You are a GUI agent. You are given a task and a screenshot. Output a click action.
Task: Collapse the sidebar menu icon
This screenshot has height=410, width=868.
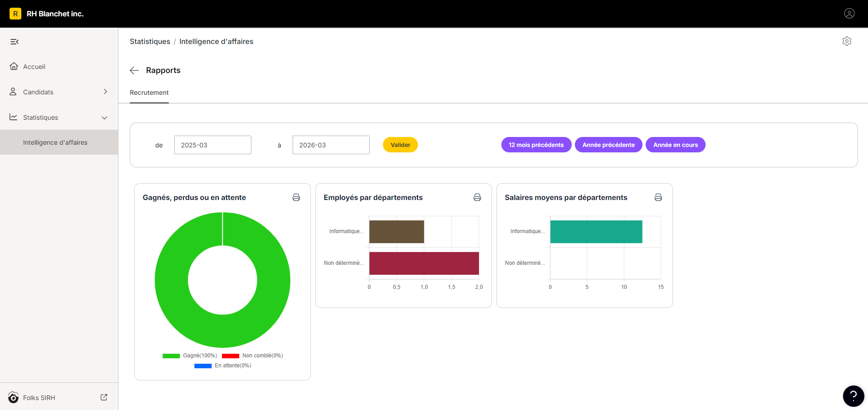point(15,42)
